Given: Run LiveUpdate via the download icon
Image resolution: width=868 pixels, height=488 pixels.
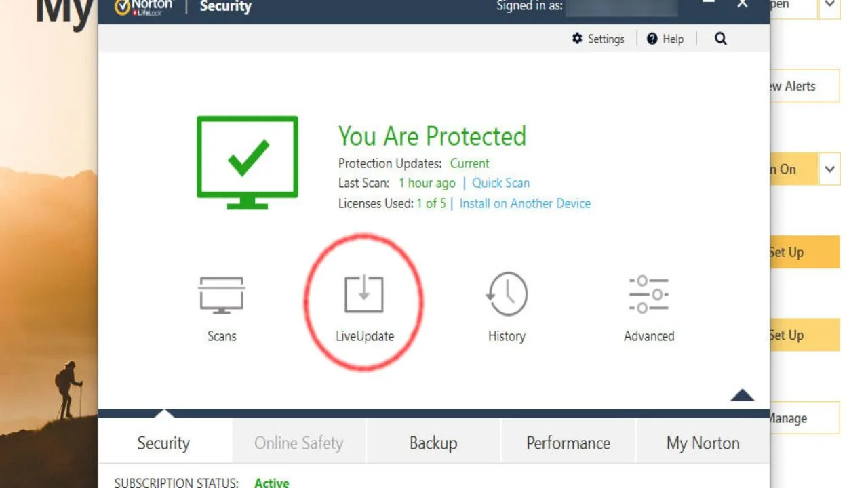Looking at the screenshot, I should coord(364,295).
